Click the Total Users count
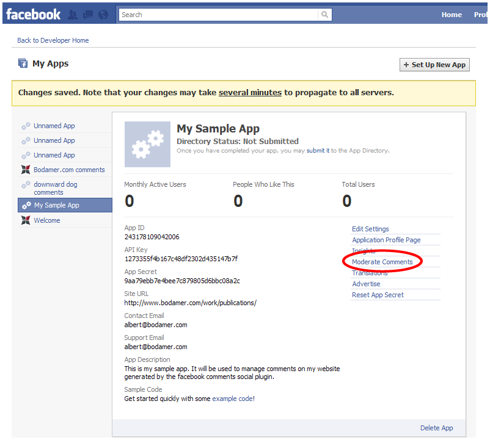The width and height of the screenshot is (490, 448). [x=347, y=201]
